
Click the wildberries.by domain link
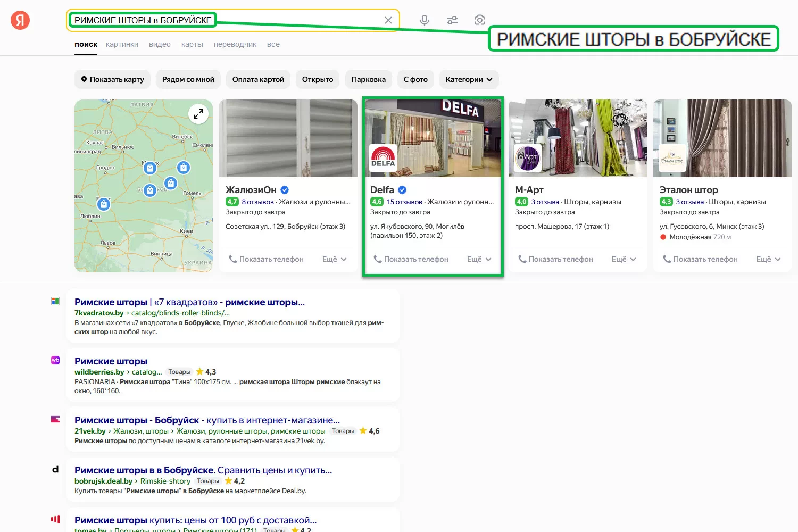[99, 372]
